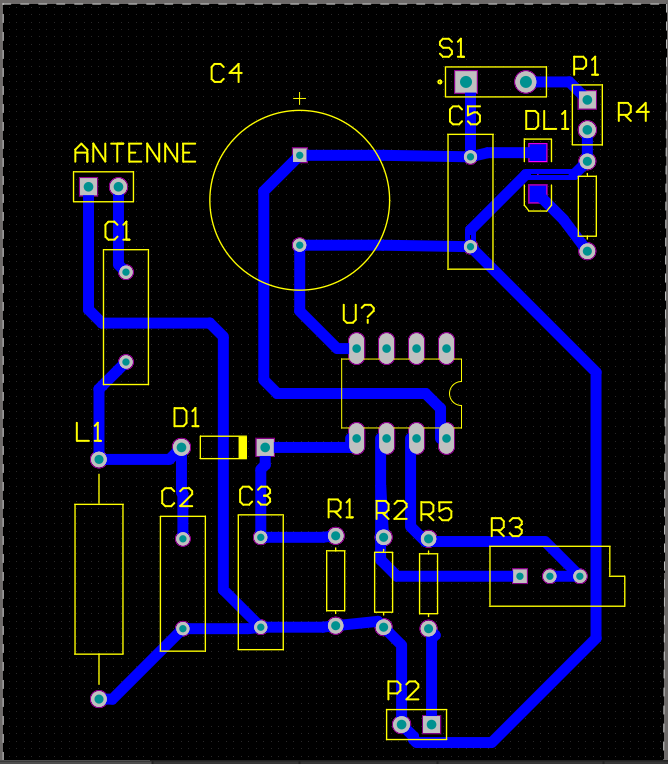This screenshot has height=764, width=668.
Task: Select the C1 designator label
Action: pyautogui.click(x=117, y=231)
